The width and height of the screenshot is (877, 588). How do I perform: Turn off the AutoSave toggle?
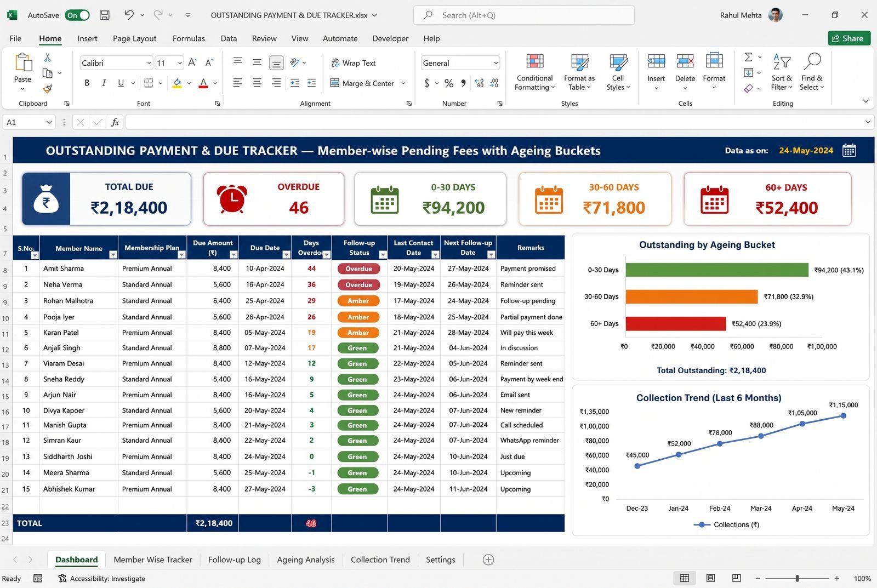tap(77, 15)
